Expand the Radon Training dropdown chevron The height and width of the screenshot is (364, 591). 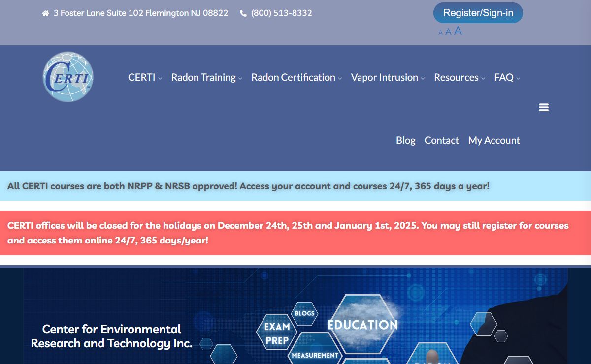click(240, 78)
